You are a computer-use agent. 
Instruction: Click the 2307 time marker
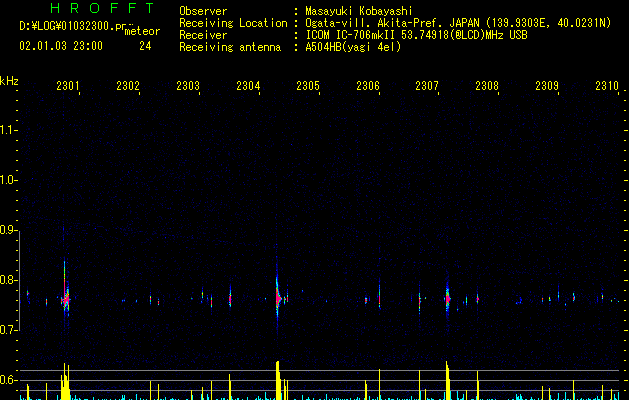427,86
